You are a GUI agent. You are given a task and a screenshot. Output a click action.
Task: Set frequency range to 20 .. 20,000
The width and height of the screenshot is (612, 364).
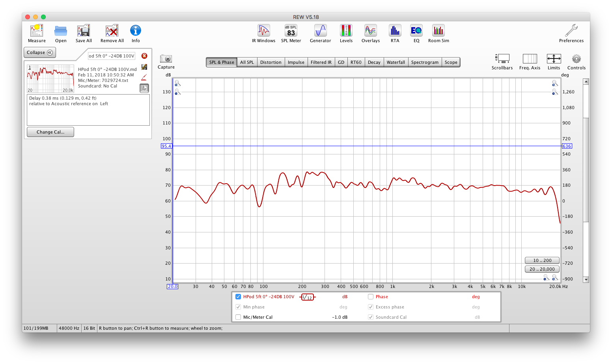tap(542, 269)
